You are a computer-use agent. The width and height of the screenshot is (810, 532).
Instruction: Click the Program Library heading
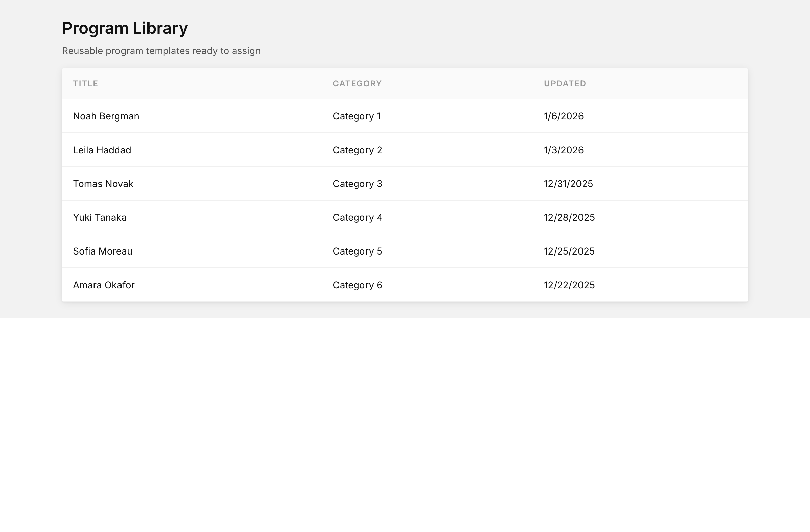pyautogui.click(x=125, y=28)
